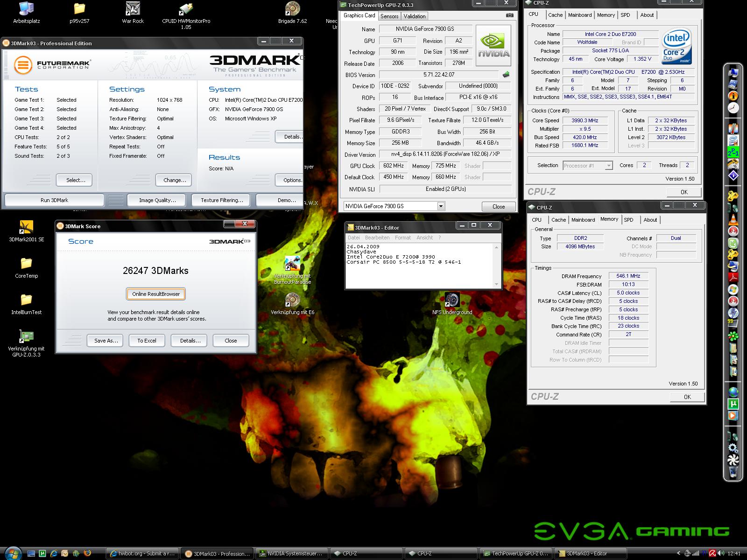
Task: Click the white fan icon in the dock
Action: 733,460
